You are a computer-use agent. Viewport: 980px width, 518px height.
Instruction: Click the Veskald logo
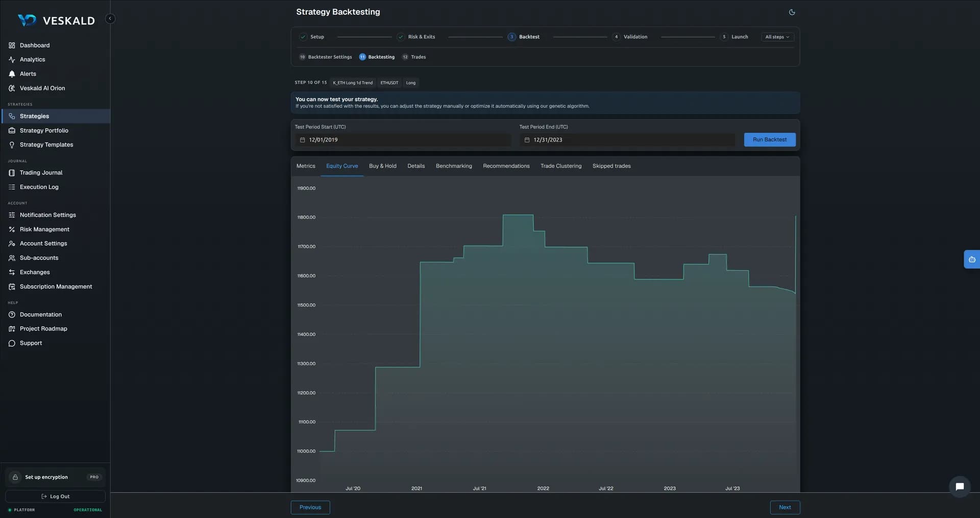click(56, 20)
